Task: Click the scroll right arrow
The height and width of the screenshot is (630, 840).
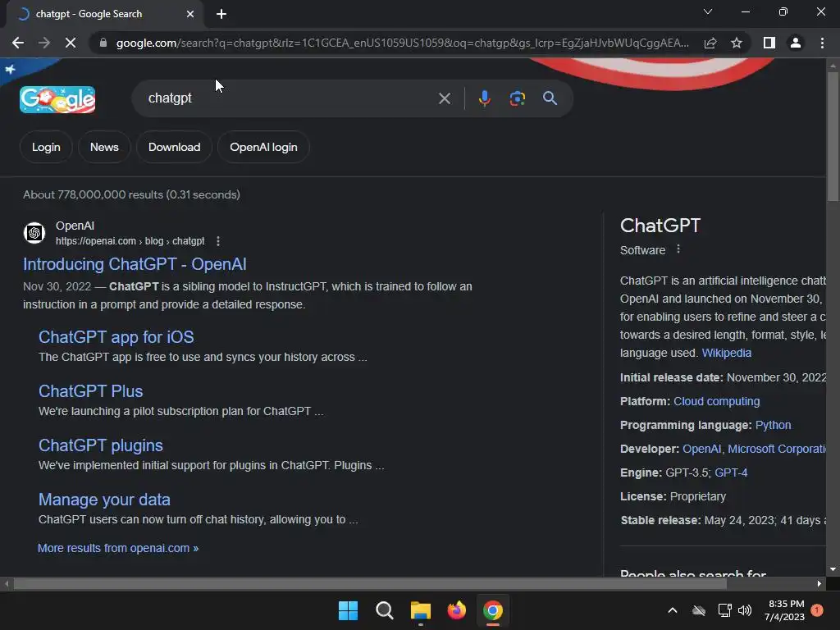Action: (819, 584)
